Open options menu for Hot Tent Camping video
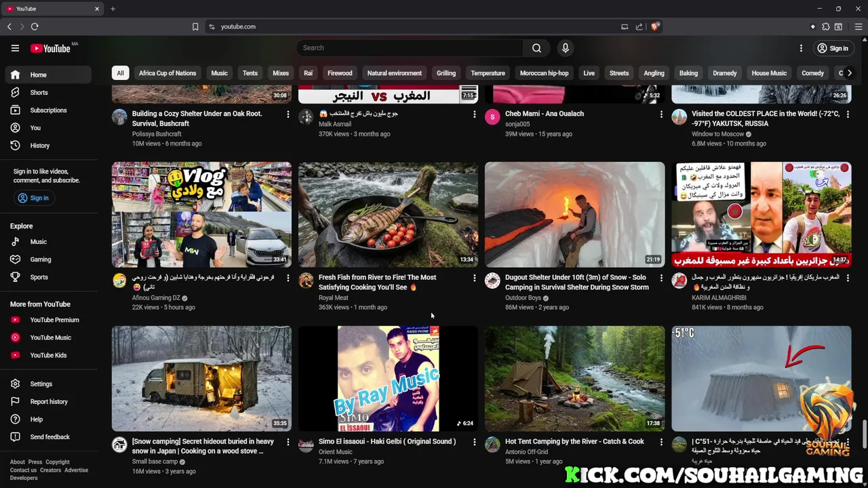The height and width of the screenshot is (488, 868). [661, 442]
